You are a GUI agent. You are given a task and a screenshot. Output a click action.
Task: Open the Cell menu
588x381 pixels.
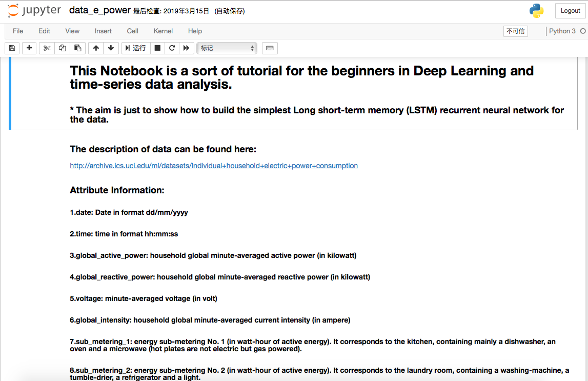(132, 31)
